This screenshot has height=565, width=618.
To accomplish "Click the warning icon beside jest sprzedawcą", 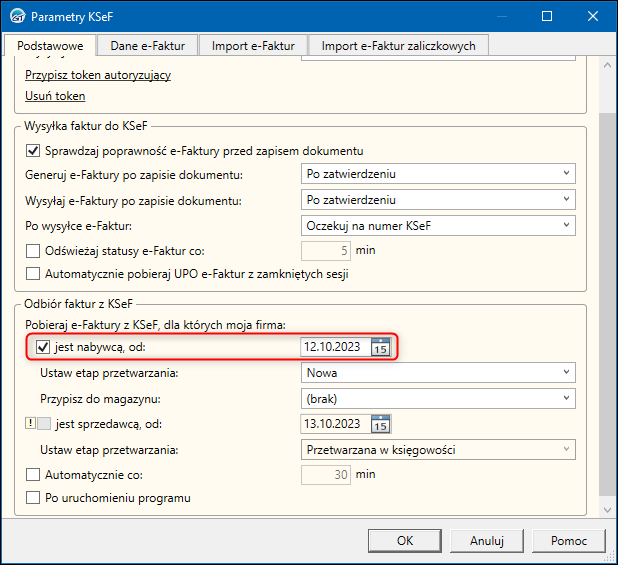I will click(30, 424).
